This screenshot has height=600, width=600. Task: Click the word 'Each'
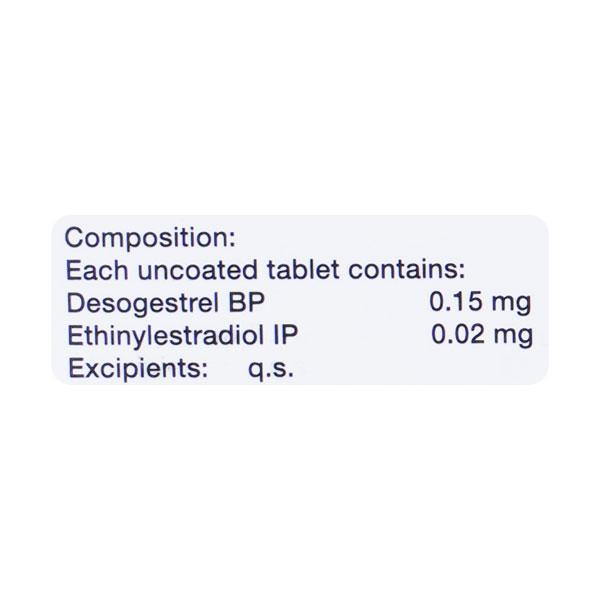click(91, 271)
